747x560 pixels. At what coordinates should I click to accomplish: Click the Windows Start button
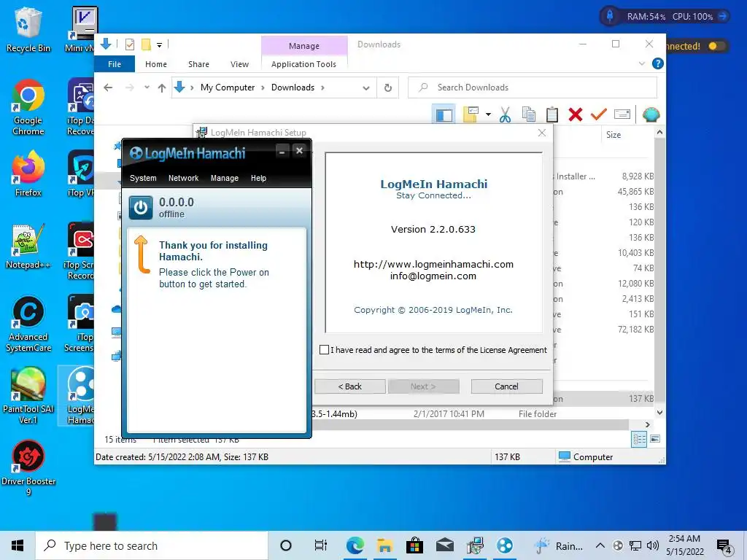pyautogui.click(x=18, y=545)
